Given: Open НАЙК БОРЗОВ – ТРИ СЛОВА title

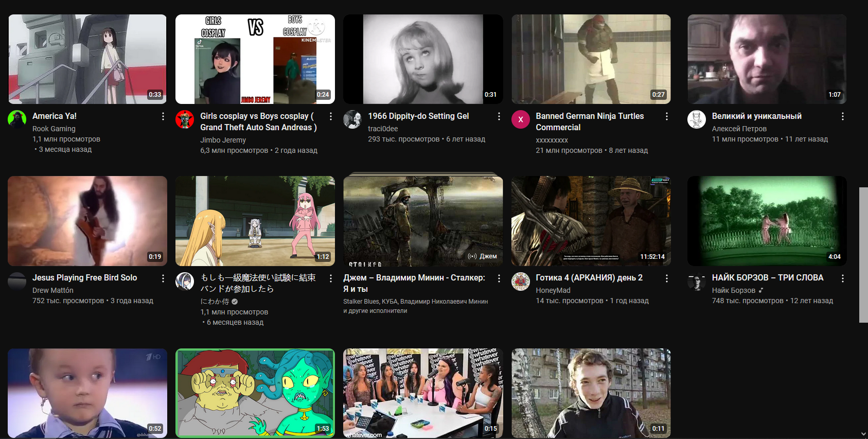Looking at the screenshot, I should pyautogui.click(x=768, y=278).
